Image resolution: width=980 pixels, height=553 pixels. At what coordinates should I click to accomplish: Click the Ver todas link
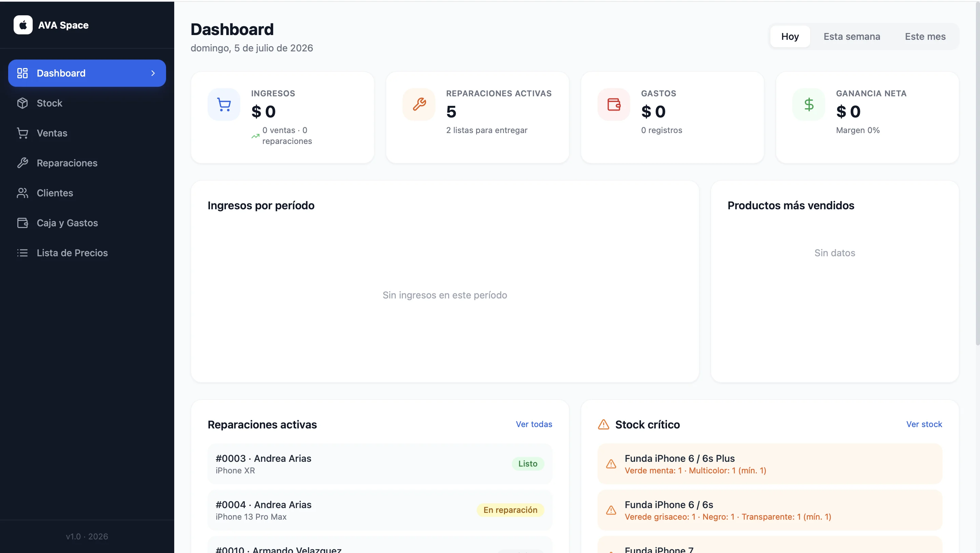(x=534, y=424)
